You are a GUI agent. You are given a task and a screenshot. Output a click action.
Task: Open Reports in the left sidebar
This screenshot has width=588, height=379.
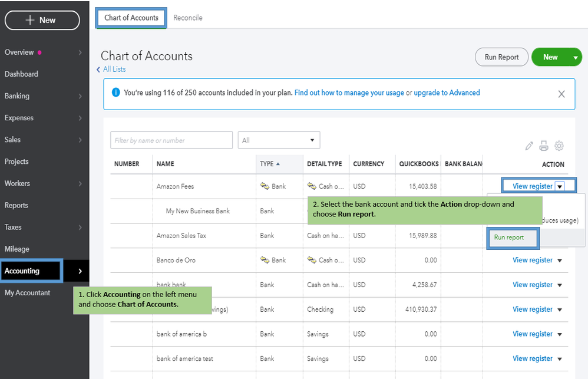(x=16, y=205)
